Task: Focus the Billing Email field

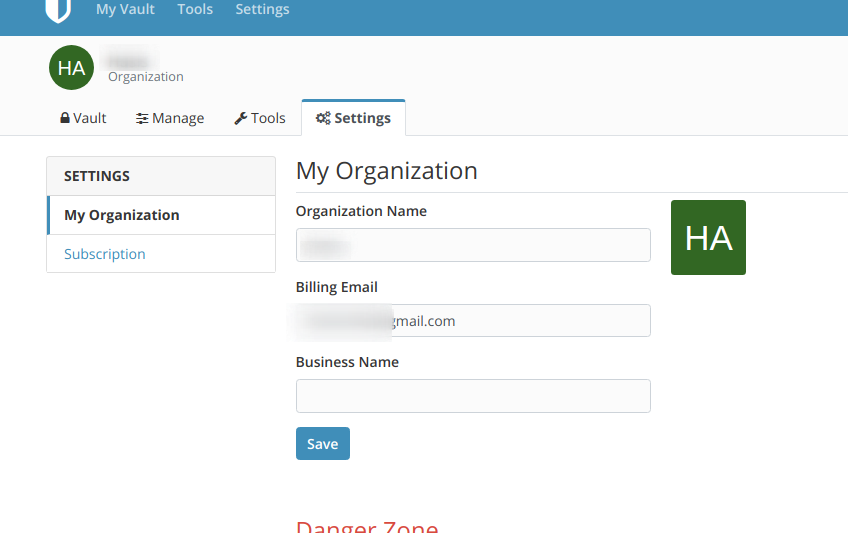Action: pyautogui.click(x=473, y=321)
